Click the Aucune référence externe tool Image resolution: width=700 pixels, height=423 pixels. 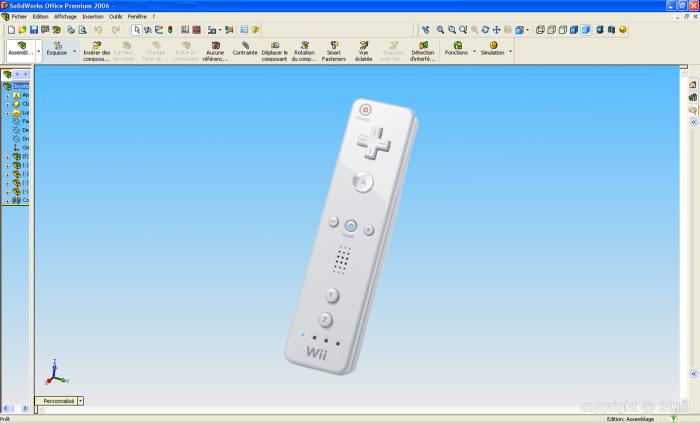tap(215, 52)
